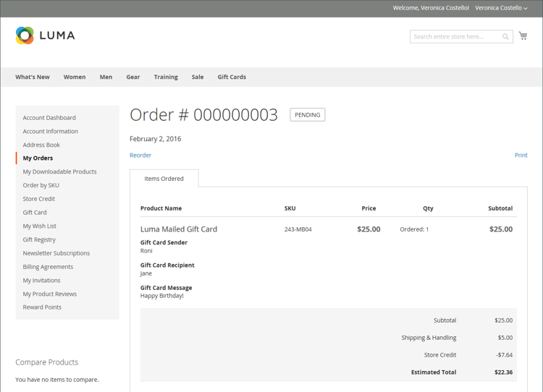
Task: Click the Store Credit -$7.64 value
Action: [x=504, y=355]
